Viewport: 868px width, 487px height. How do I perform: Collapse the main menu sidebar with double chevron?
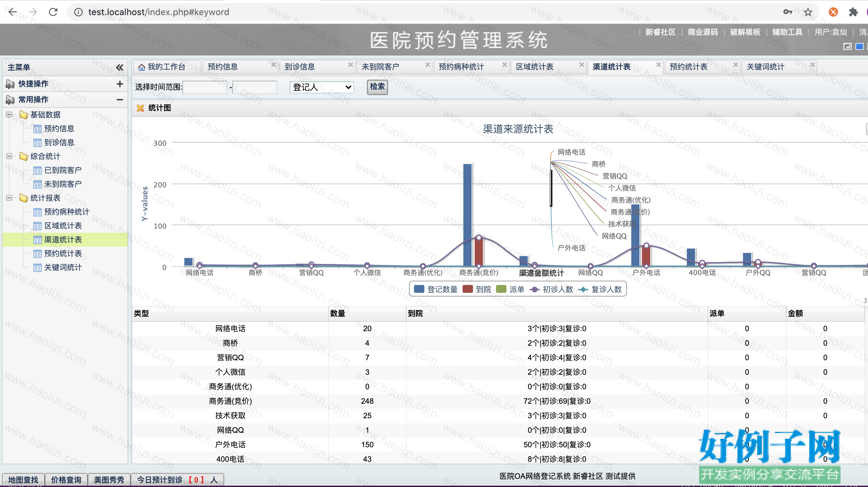click(x=120, y=67)
